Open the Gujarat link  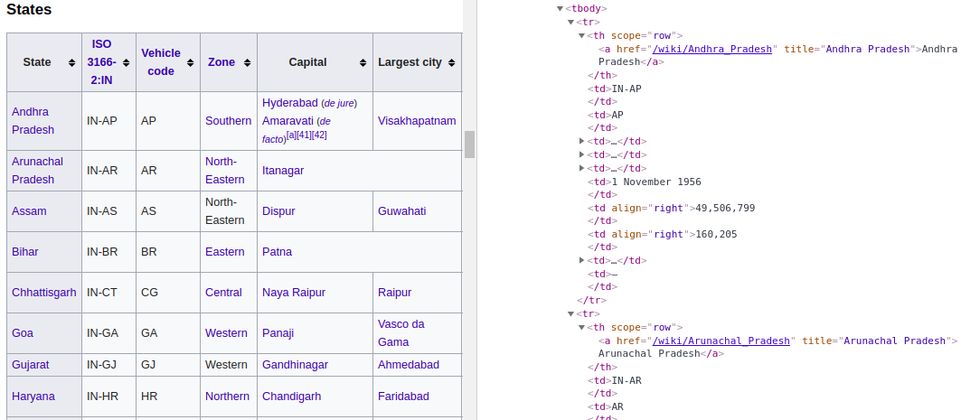pos(30,365)
